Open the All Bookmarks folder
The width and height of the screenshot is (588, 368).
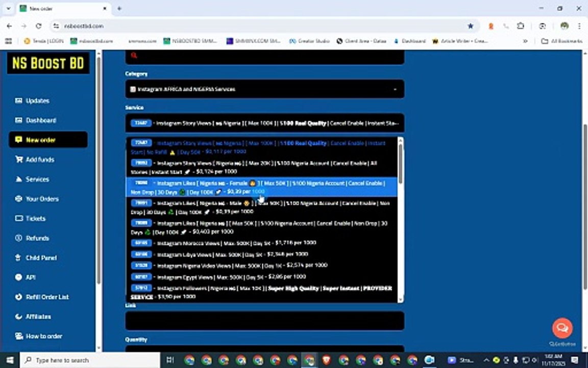562,41
